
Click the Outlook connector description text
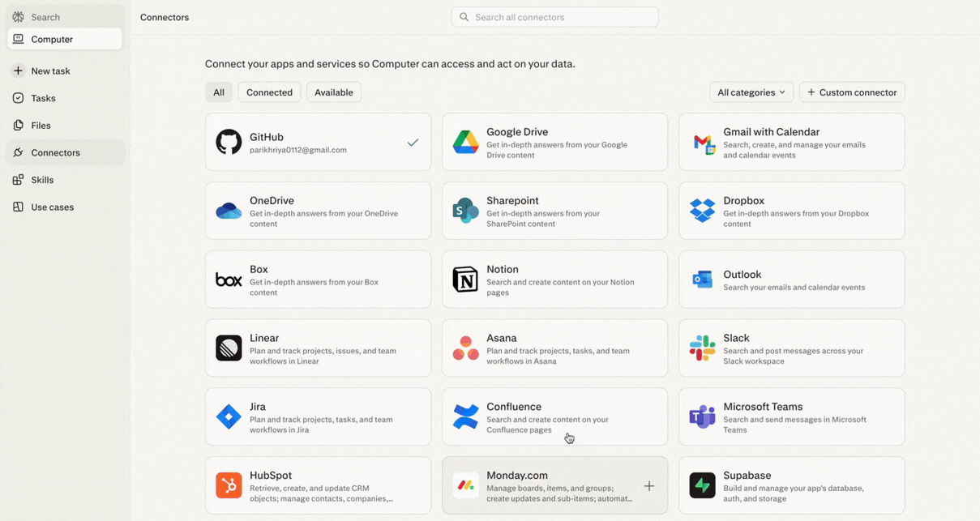pyautogui.click(x=794, y=287)
